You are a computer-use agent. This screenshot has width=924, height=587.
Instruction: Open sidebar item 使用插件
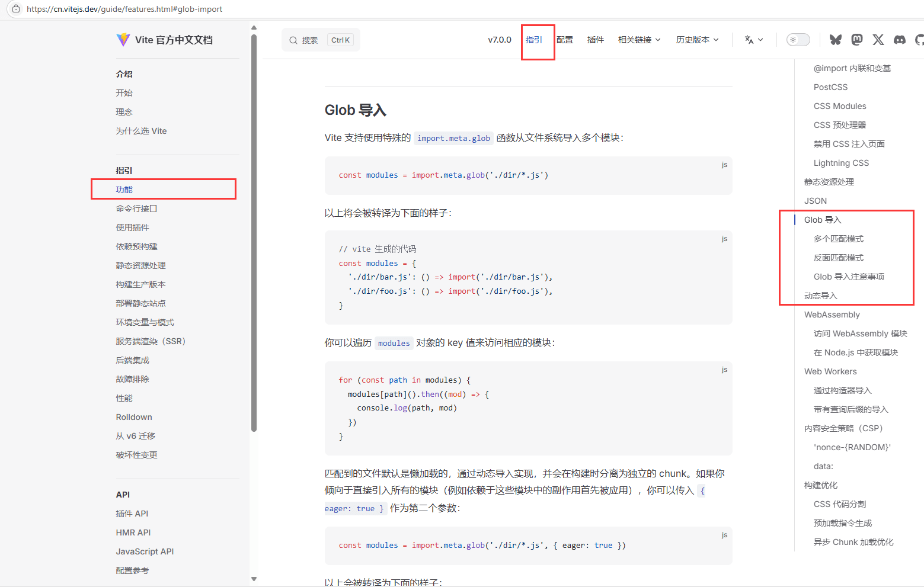[x=133, y=227]
